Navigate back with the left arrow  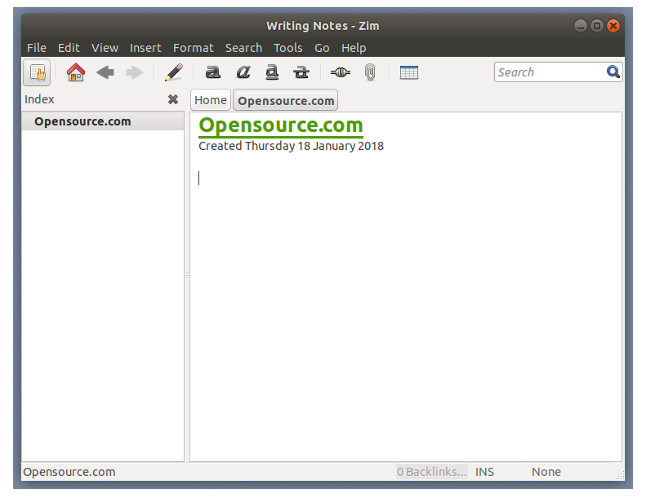105,72
